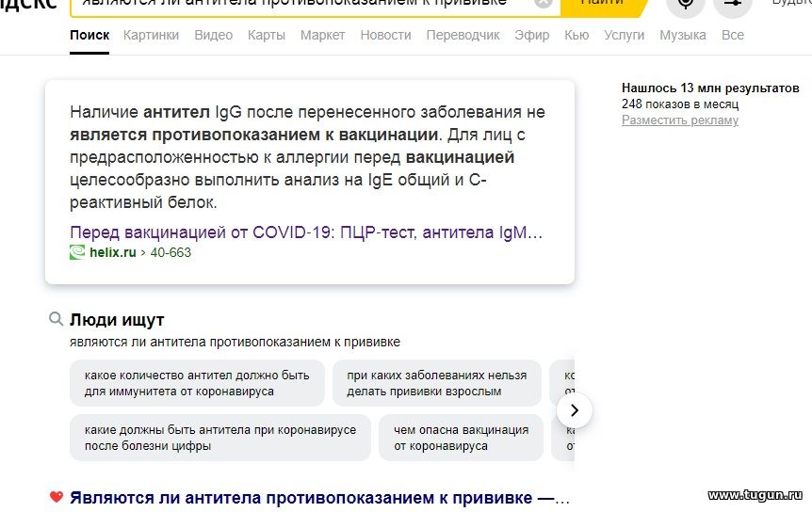The image size is (812, 512).
Task: Click the answer snippet about антител IgG
Action: pos(307,157)
